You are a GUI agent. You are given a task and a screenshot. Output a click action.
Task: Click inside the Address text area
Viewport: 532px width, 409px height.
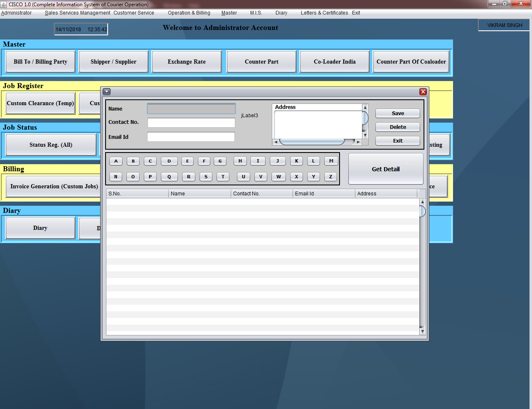(318, 125)
